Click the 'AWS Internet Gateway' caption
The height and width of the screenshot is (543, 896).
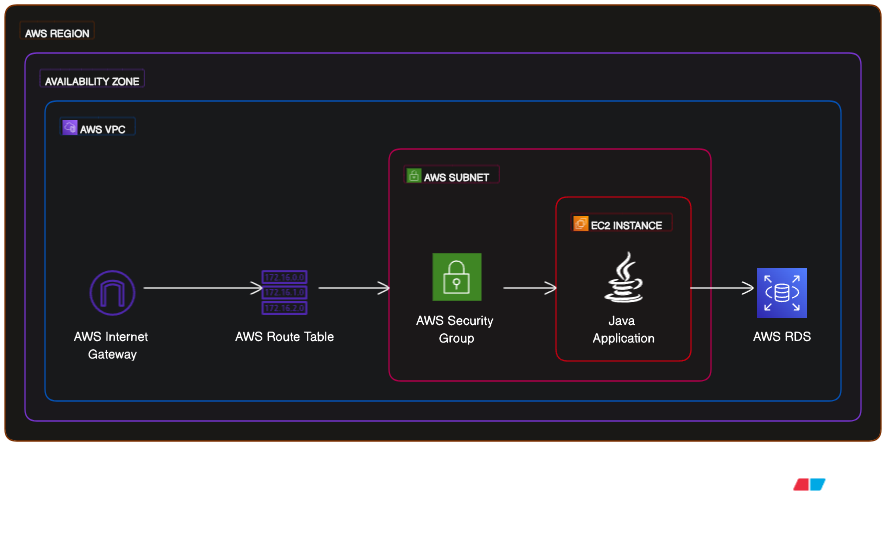coord(111,345)
